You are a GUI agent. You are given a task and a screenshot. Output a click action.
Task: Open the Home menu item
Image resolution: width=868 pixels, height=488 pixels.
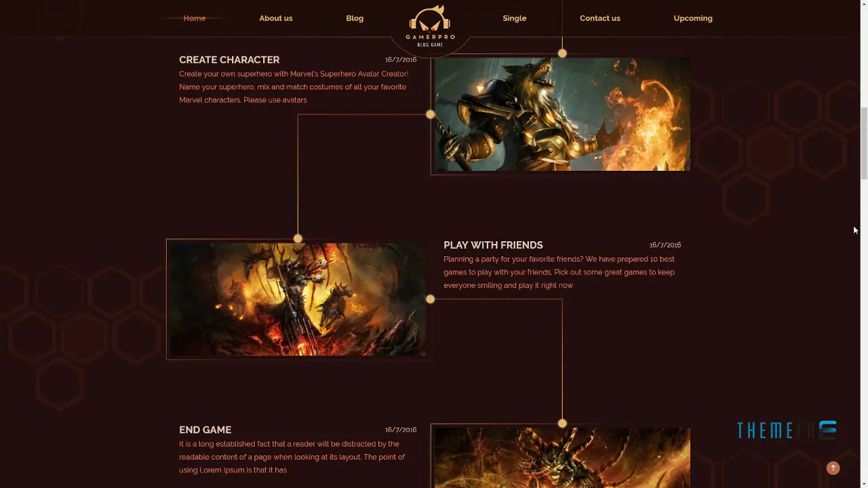(x=195, y=18)
